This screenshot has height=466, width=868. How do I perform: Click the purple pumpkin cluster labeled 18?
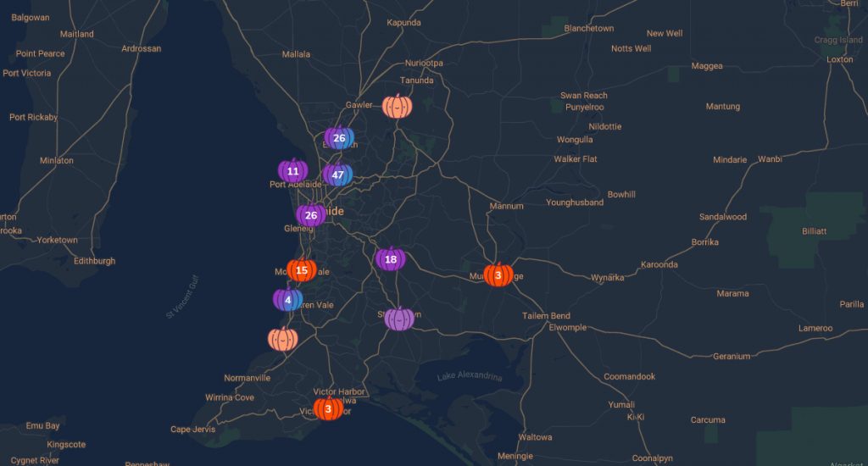coord(391,259)
